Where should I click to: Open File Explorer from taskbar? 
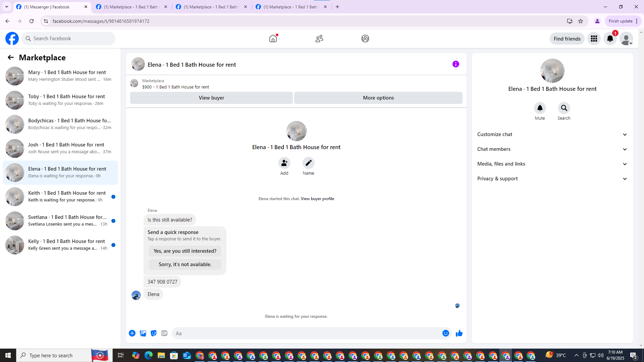[x=161, y=355]
